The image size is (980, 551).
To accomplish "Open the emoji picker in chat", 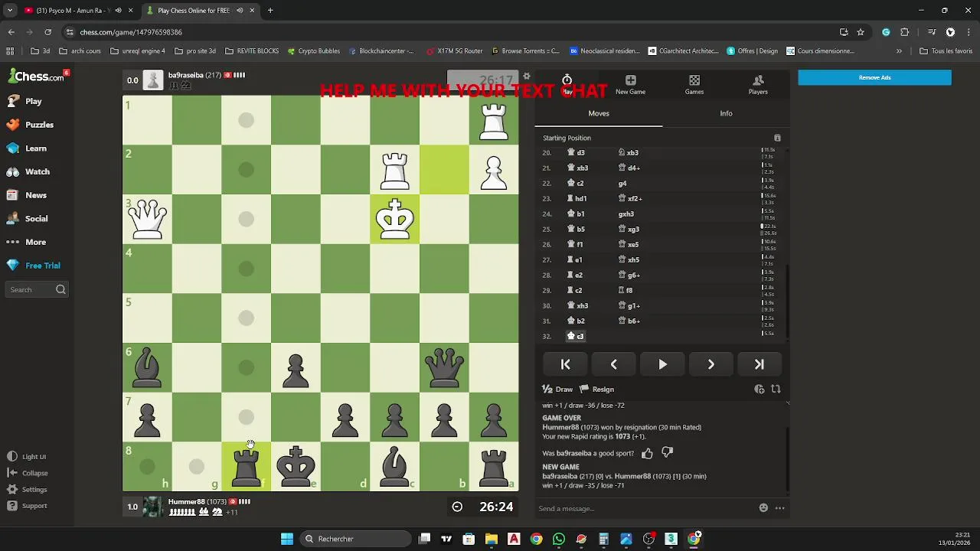I will [763, 508].
